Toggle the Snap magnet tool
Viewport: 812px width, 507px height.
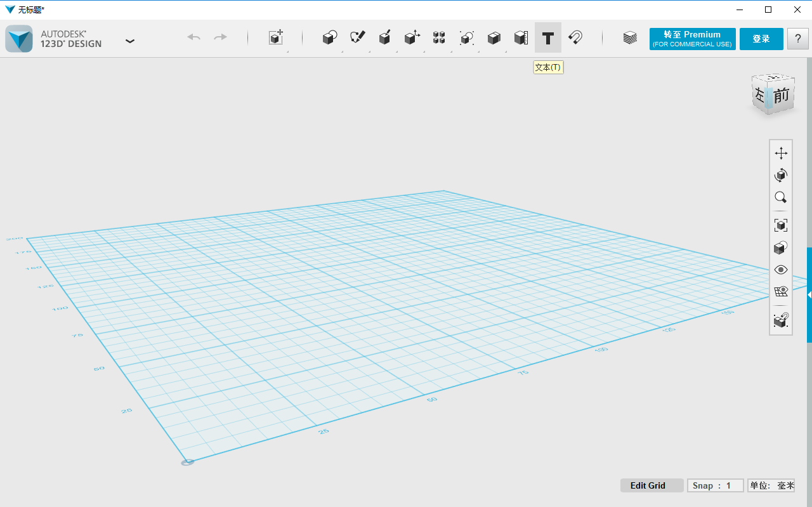click(x=575, y=38)
